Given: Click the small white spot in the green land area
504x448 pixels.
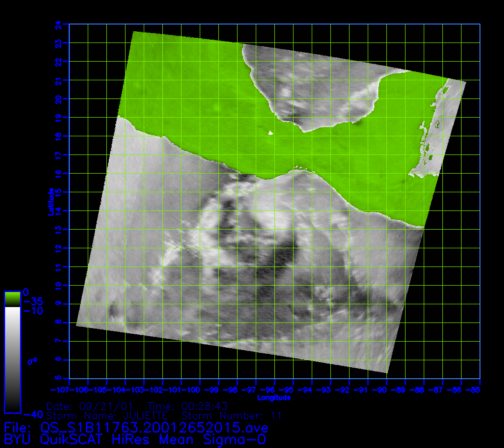Looking at the screenshot, I should point(270,133).
